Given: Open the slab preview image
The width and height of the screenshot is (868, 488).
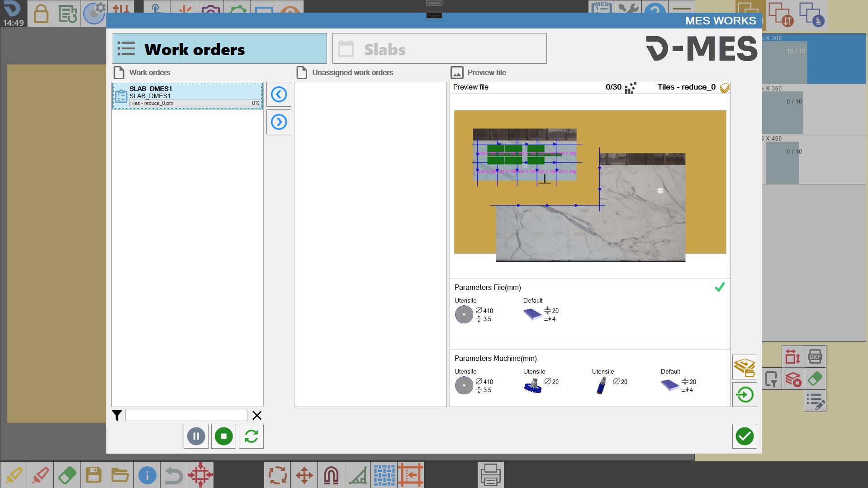Looking at the screenshot, I should pos(590,186).
